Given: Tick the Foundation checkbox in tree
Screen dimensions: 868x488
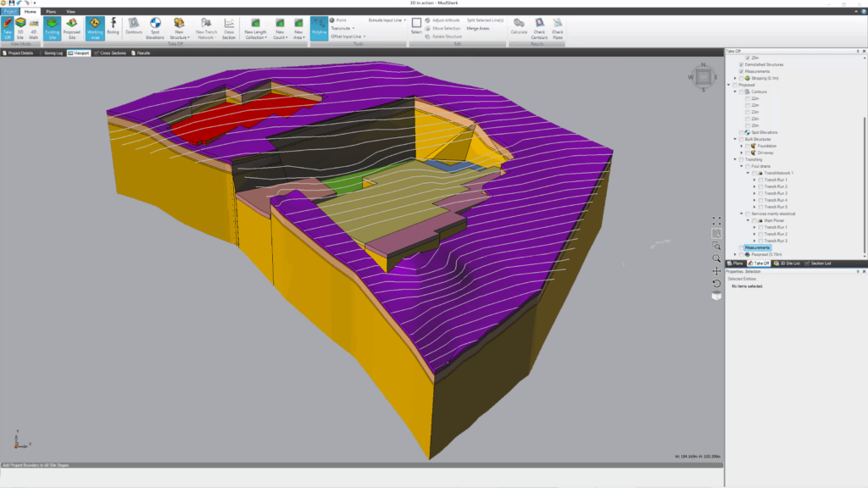Looking at the screenshot, I should point(747,146).
